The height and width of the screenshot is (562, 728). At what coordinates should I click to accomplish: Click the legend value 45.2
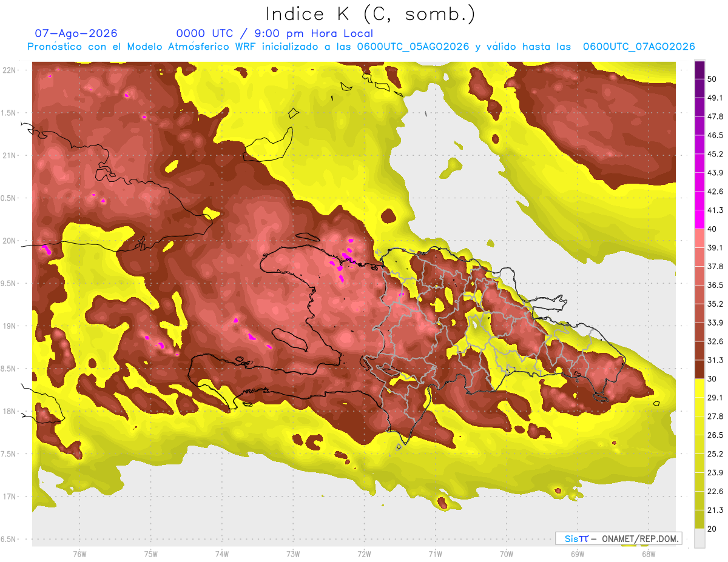pyautogui.click(x=715, y=155)
